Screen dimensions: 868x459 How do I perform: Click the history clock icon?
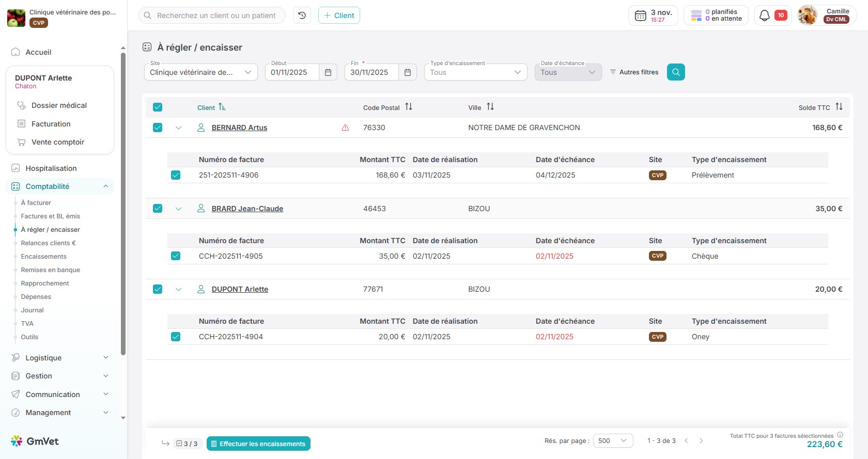coord(302,15)
